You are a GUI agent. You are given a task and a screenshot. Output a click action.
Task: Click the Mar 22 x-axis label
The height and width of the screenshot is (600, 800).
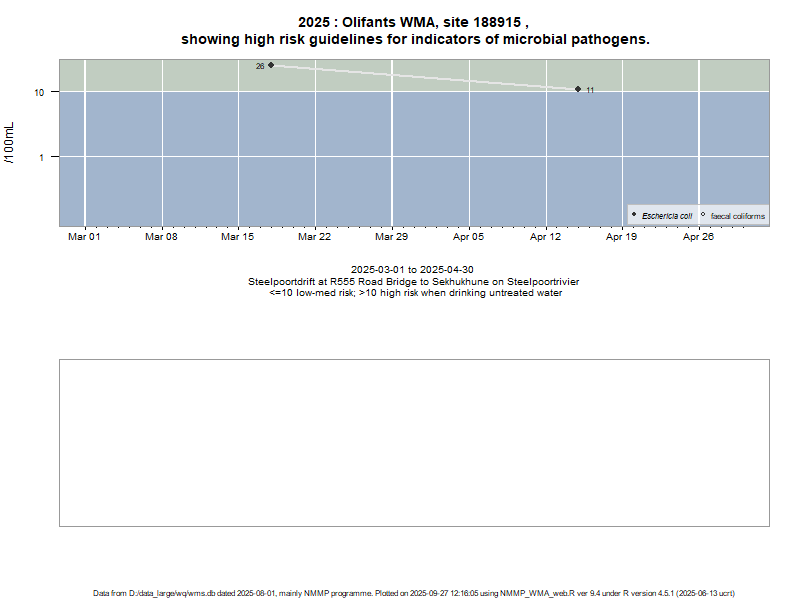[314, 237]
